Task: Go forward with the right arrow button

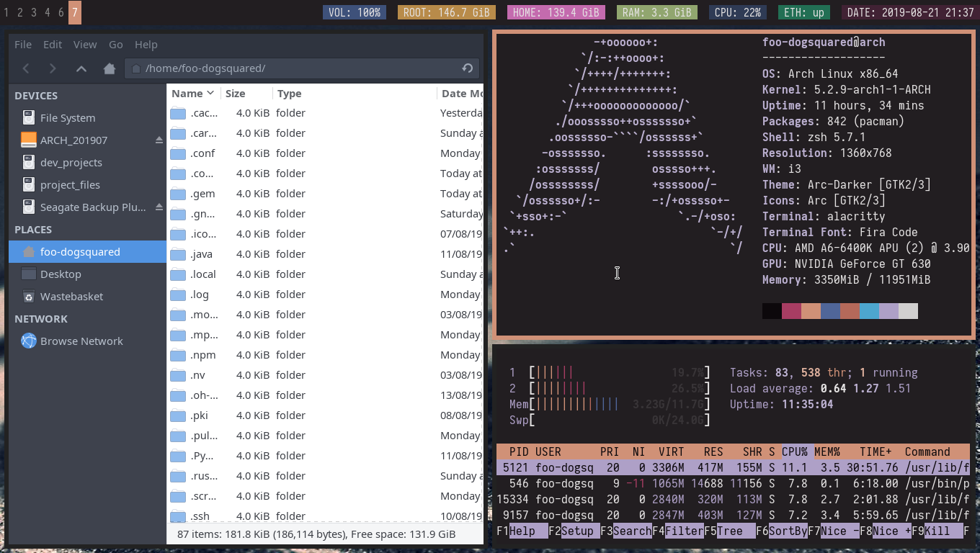Action: tap(53, 68)
